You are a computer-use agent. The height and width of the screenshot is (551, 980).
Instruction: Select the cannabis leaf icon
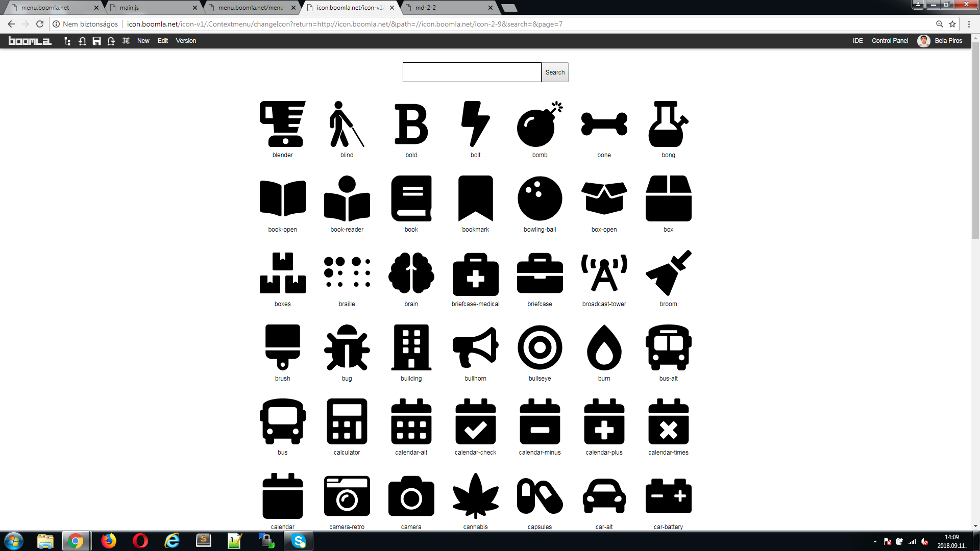476,496
